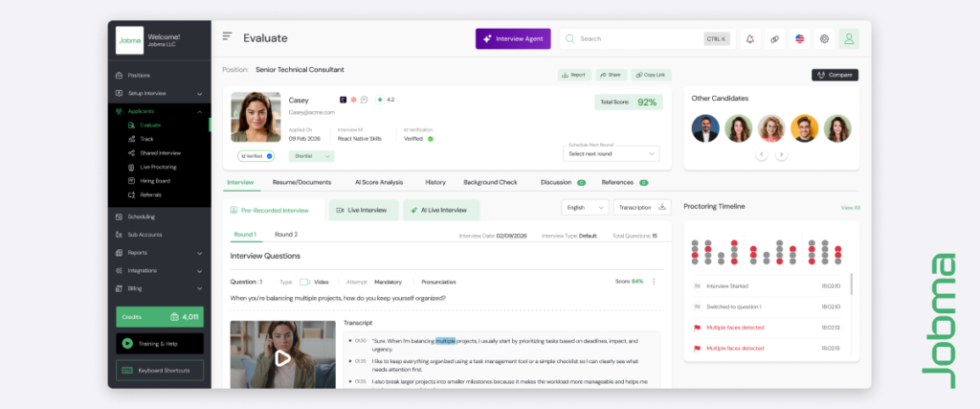
Task: Click the Positions briefcase icon in the sidebar
Action: 119,76
